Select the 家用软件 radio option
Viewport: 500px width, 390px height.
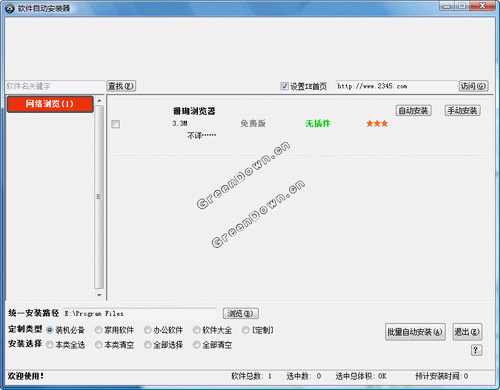tap(99, 330)
